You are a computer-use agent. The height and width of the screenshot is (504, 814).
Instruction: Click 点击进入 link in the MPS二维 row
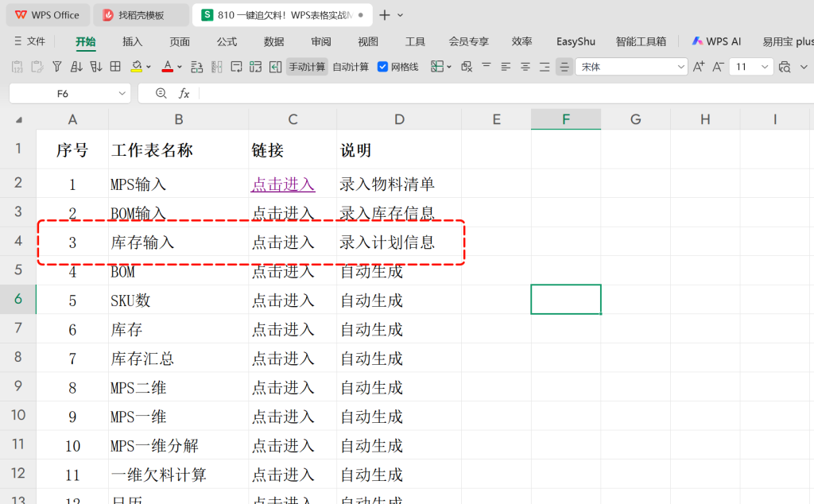coord(283,388)
